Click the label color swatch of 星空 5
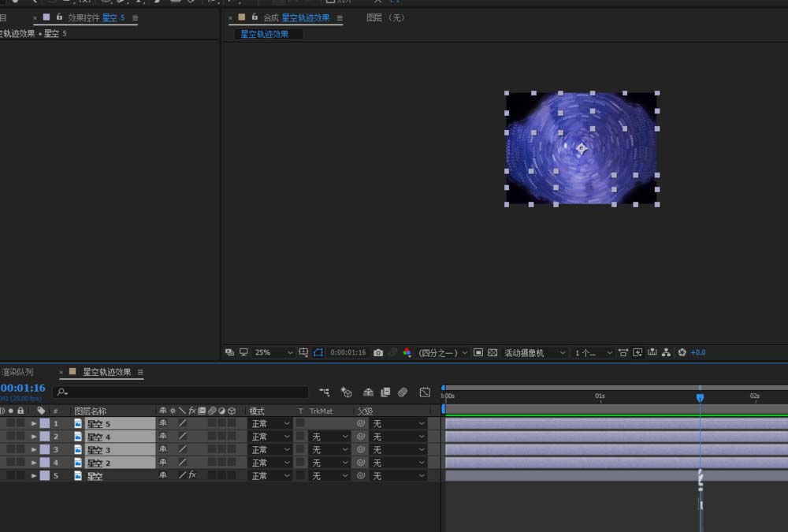This screenshot has height=532, width=788. [x=45, y=424]
